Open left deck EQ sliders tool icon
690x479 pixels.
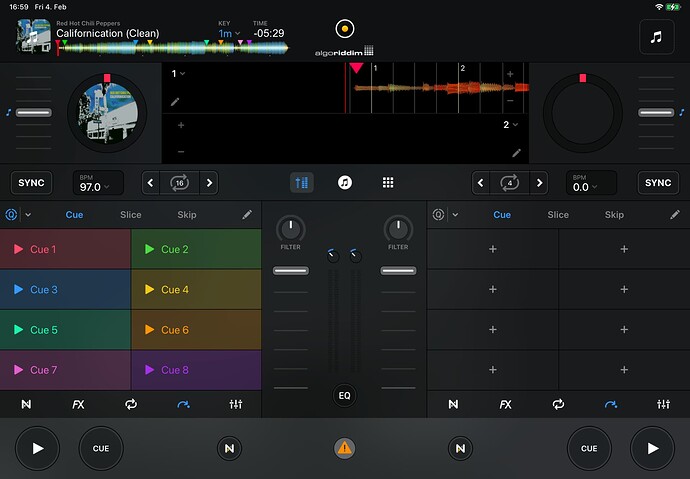point(236,404)
